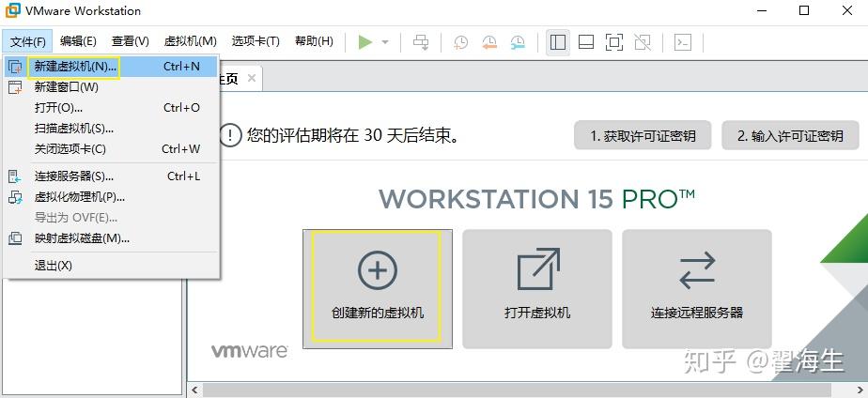The height and width of the screenshot is (398, 868).
Task: Click the exclamation info icon beside evaluation notice
Action: click(230, 135)
